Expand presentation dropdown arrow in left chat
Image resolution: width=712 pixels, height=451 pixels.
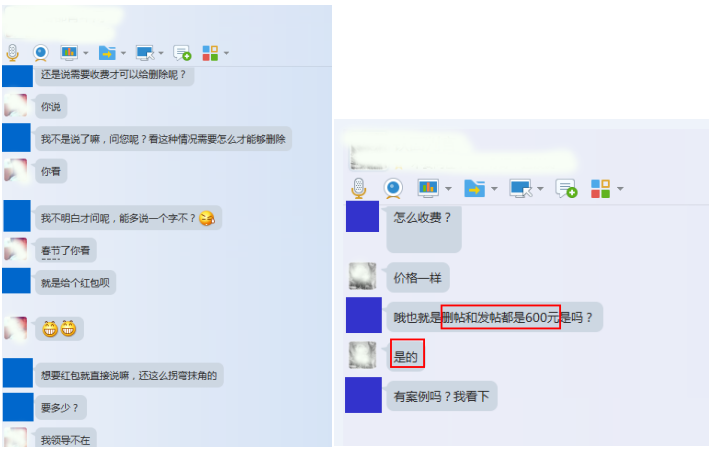tap(85, 53)
